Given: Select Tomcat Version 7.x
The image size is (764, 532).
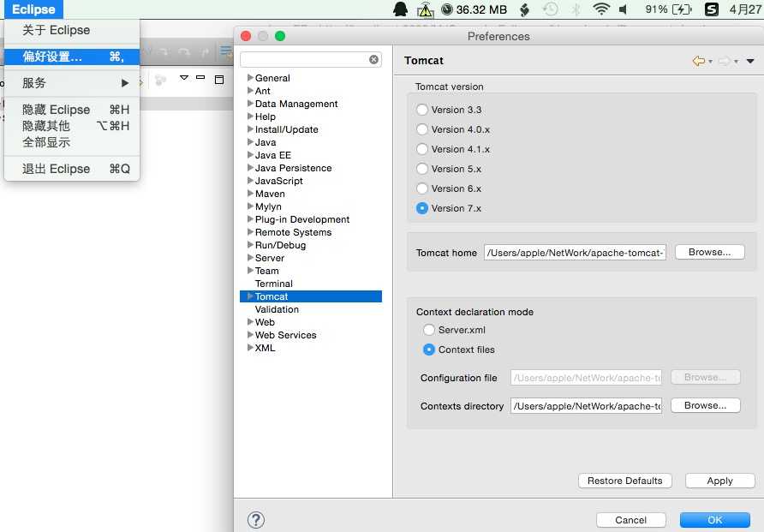Looking at the screenshot, I should 422,208.
